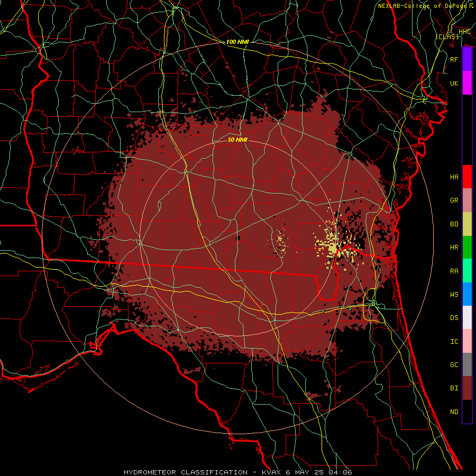Click the WS legend label
476x476 pixels.
coord(454,295)
